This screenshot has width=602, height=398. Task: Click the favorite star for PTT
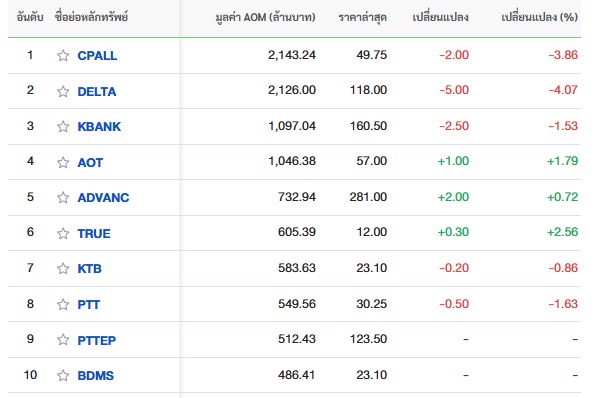pos(63,304)
